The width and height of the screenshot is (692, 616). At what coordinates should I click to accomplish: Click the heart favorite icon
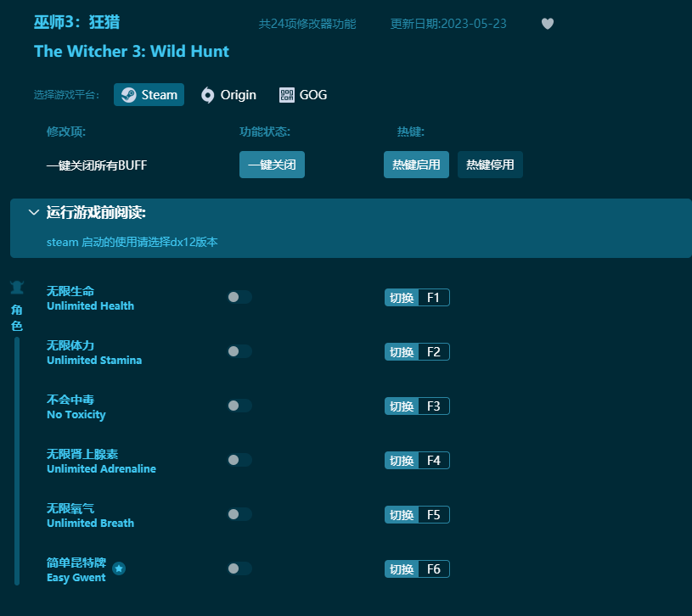coord(548,24)
